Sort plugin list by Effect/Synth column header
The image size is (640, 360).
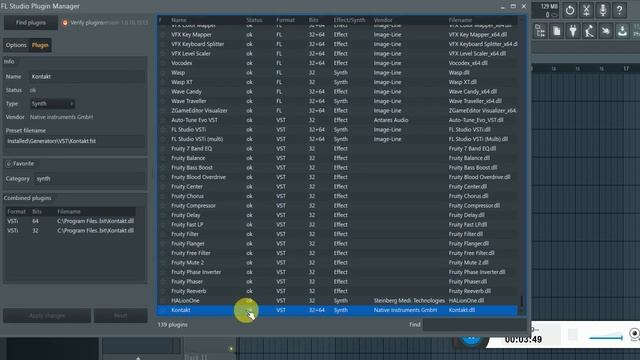point(349,20)
